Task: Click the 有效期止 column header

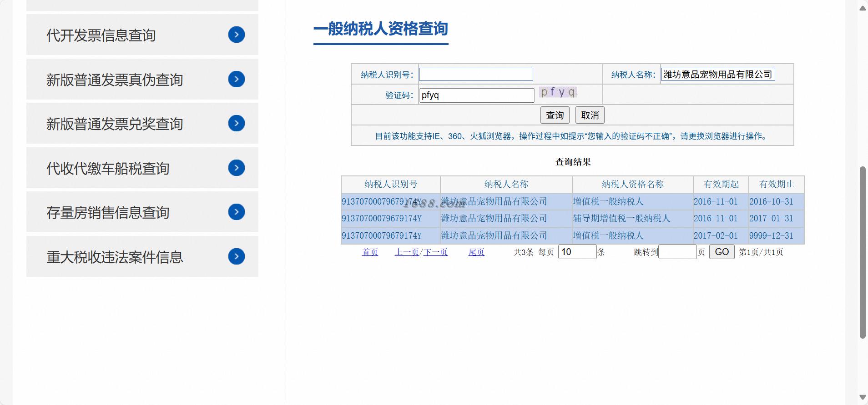Action: (777, 184)
